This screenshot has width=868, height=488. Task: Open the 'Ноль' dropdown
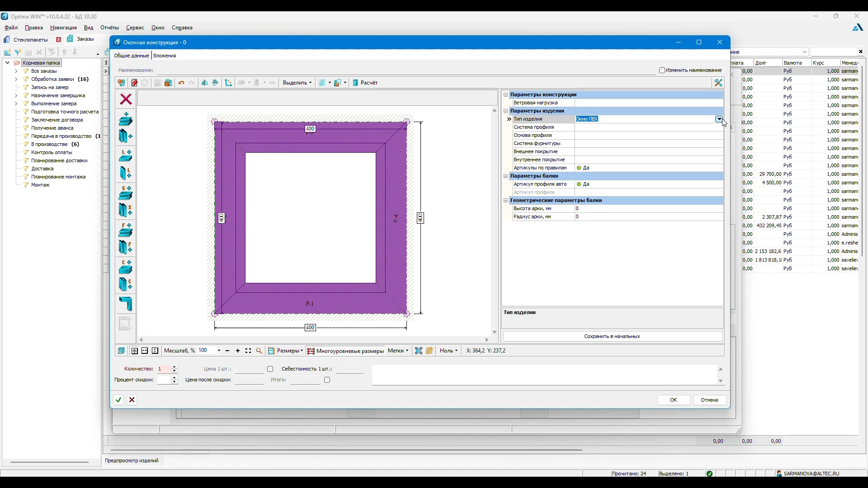(x=449, y=351)
